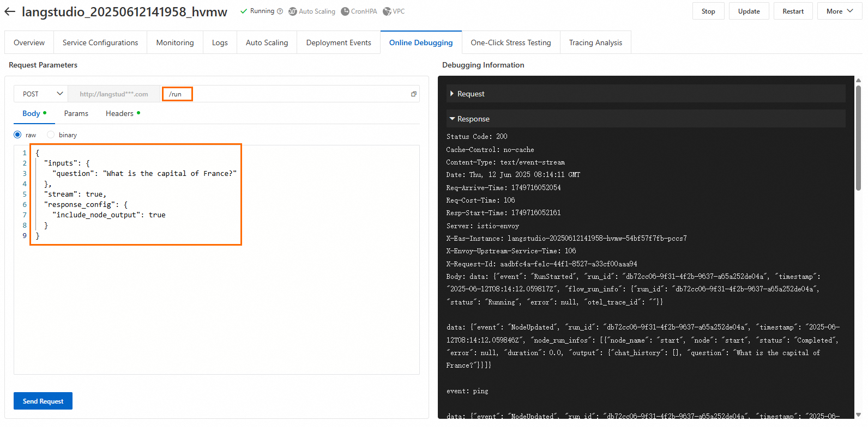Open the Overview tab
The height and width of the screenshot is (427, 868).
[x=29, y=42]
